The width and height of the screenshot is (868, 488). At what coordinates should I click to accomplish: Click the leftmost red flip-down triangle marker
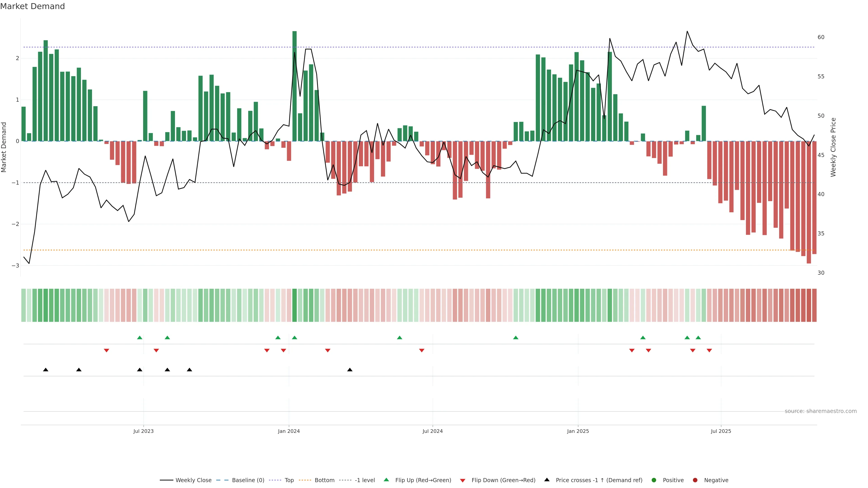coord(106,350)
